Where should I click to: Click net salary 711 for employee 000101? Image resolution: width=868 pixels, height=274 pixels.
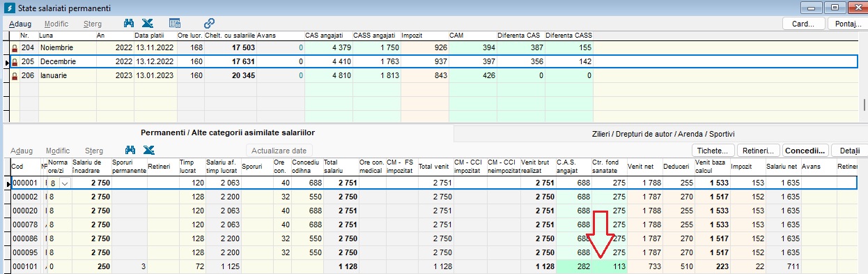[x=783, y=266]
